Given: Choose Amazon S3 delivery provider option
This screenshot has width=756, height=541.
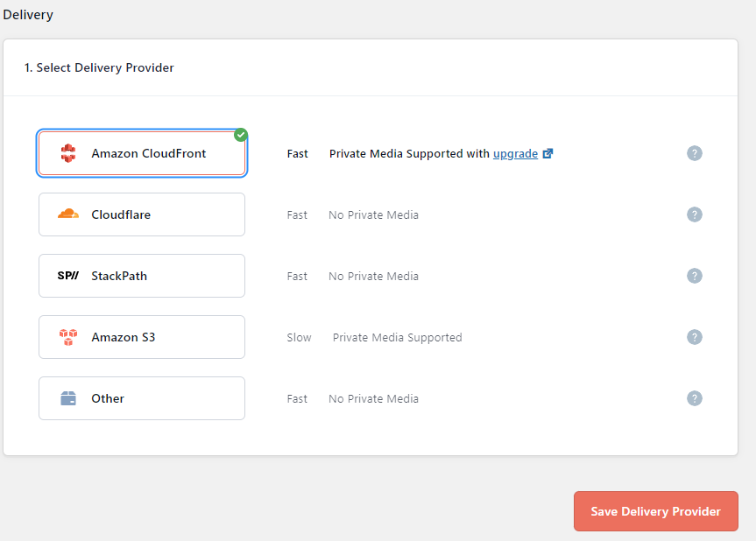Looking at the screenshot, I should tap(142, 337).
